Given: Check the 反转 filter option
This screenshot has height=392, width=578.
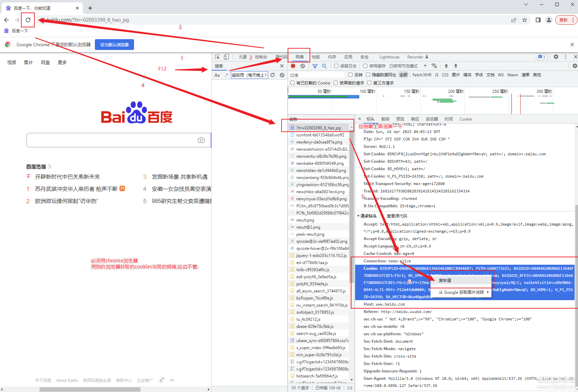Looking at the screenshot, I should pos(350,75).
